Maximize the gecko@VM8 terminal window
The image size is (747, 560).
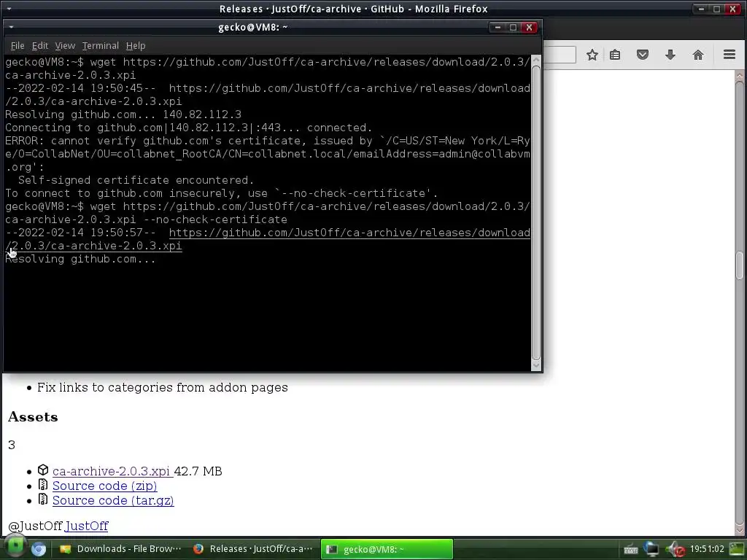tap(513, 27)
